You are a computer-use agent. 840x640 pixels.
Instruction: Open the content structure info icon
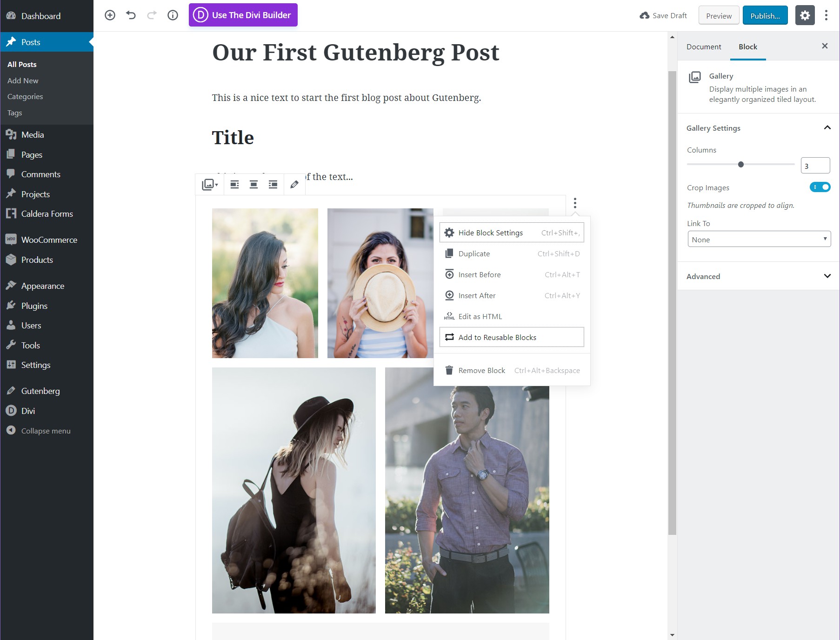[x=173, y=15]
